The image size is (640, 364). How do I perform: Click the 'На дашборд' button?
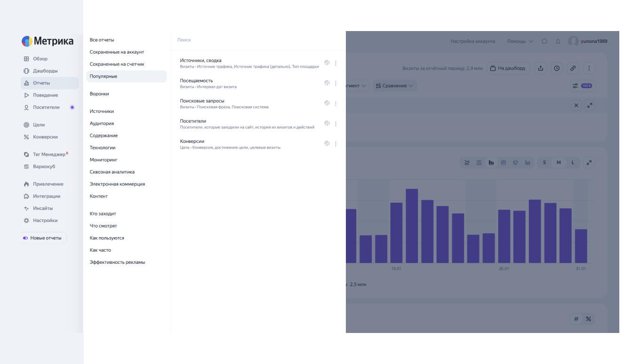pyautogui.click(x=508, y=68)
